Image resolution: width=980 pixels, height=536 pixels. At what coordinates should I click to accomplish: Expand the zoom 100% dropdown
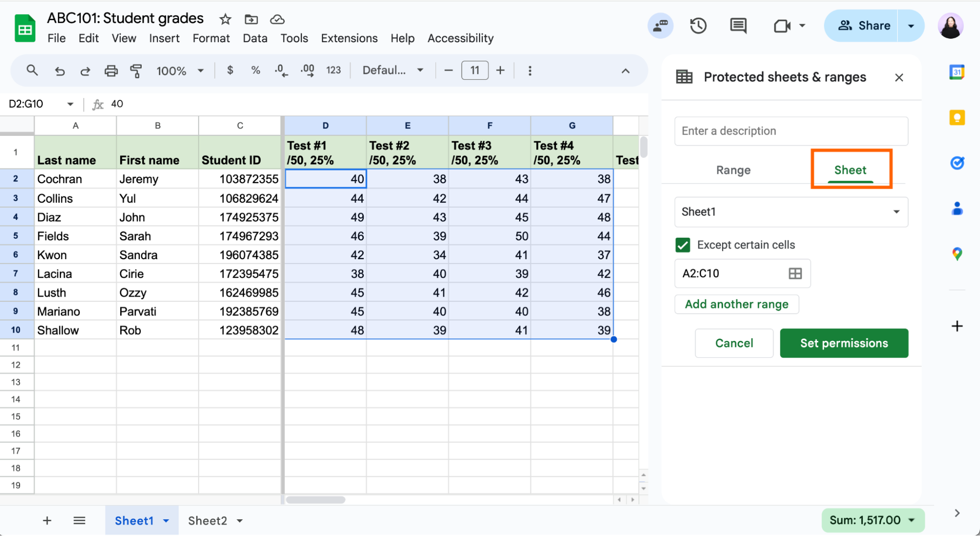coord(201,71)
